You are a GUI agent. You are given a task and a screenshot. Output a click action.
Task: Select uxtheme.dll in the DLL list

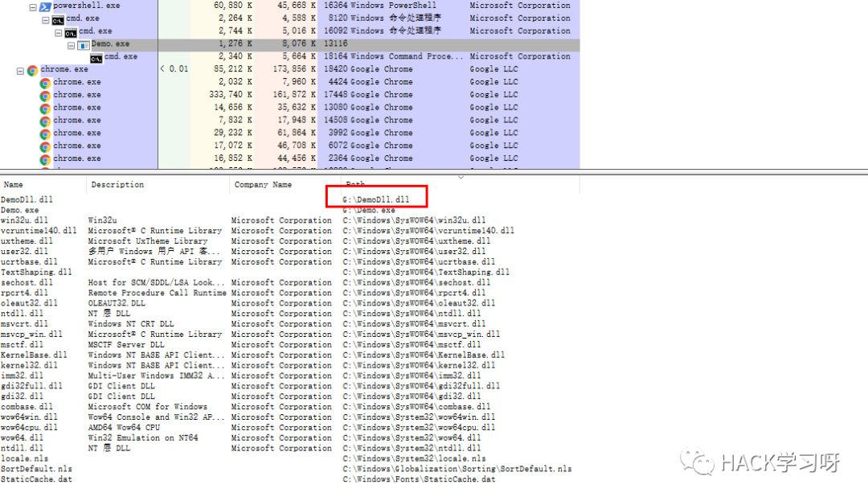(27, 241)
